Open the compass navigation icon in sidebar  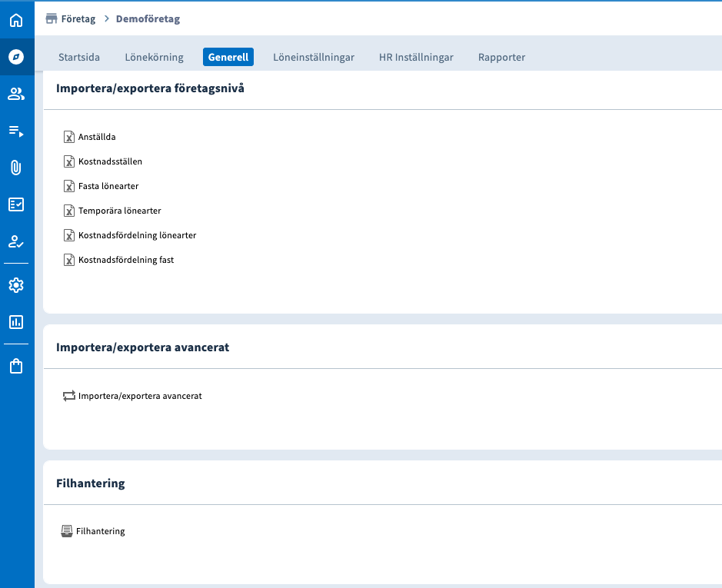[16, 57]
